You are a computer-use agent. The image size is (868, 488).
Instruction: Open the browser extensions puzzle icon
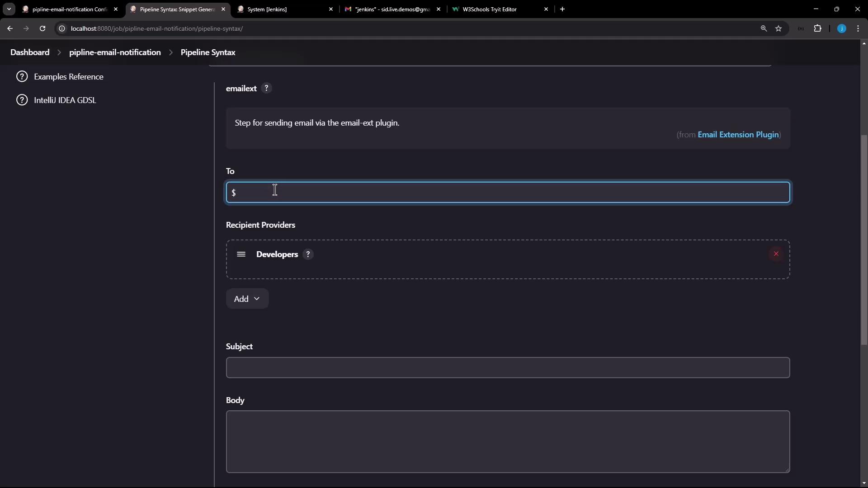click(817, 28)
